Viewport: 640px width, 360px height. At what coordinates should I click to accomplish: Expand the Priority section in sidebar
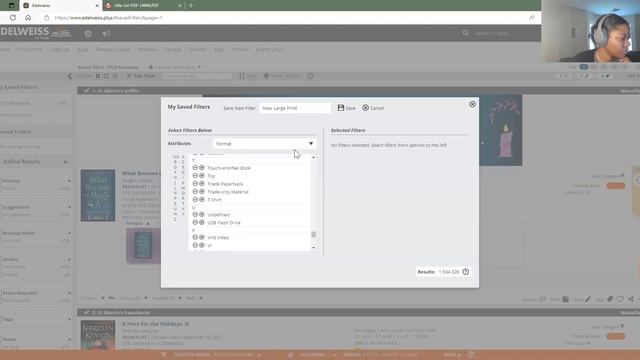point(69,181)
